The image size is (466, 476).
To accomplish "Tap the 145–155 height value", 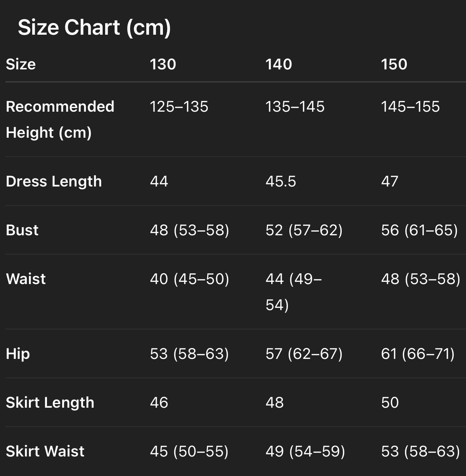I will coord(410,107).
